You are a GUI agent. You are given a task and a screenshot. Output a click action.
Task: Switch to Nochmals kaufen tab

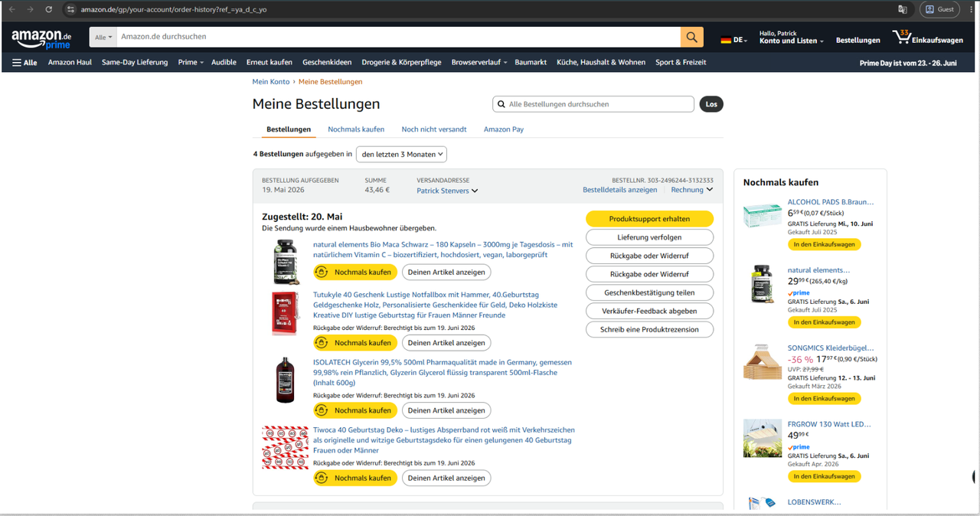point(356,129)
